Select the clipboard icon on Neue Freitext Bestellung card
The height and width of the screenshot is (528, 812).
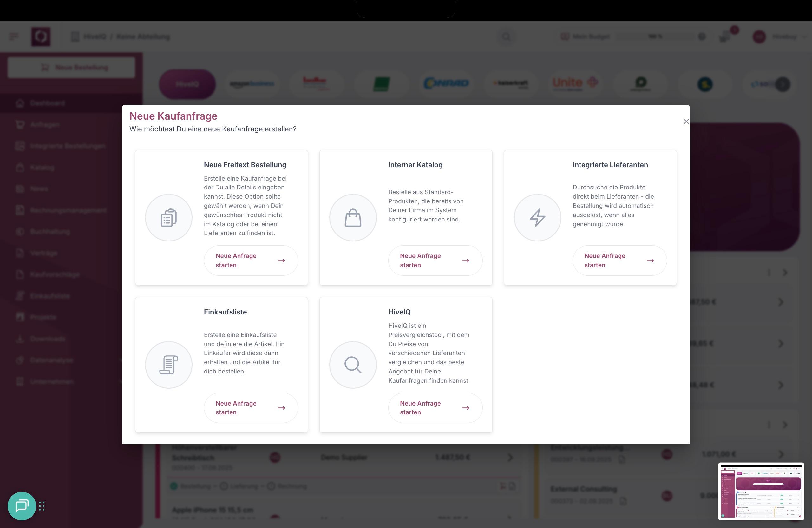(x=168, y=217)
